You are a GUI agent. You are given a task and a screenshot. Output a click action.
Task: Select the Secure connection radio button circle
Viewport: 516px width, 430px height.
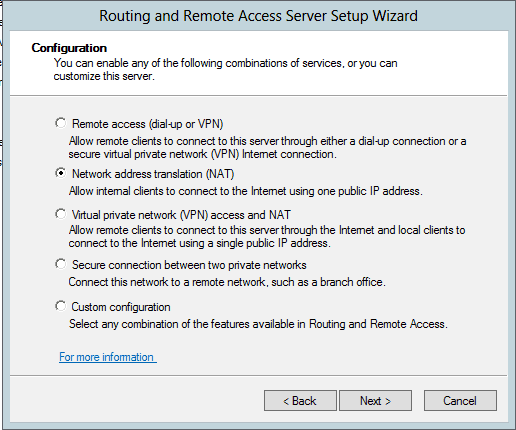[x=61, y=264]
